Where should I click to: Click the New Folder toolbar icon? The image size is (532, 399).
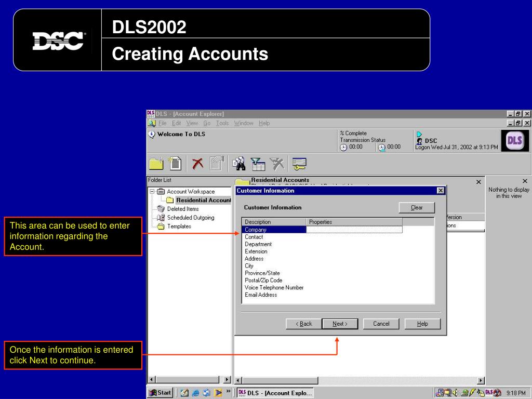coord(156,164)
